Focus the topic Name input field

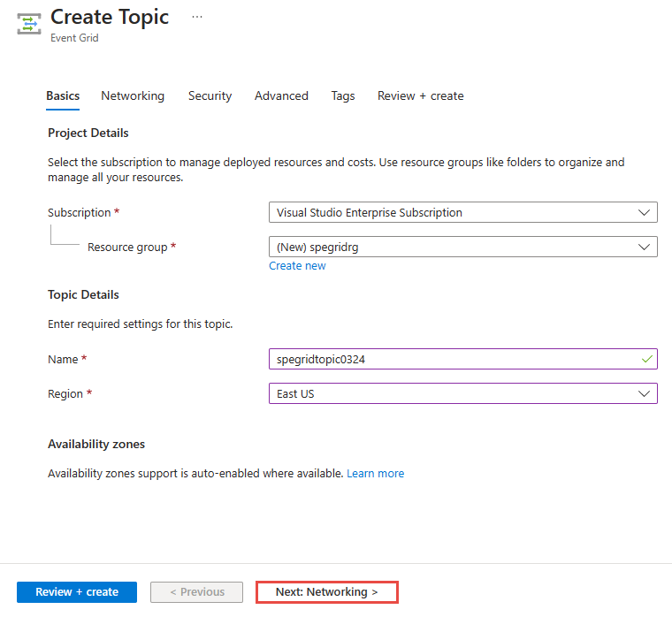(451, 359)
